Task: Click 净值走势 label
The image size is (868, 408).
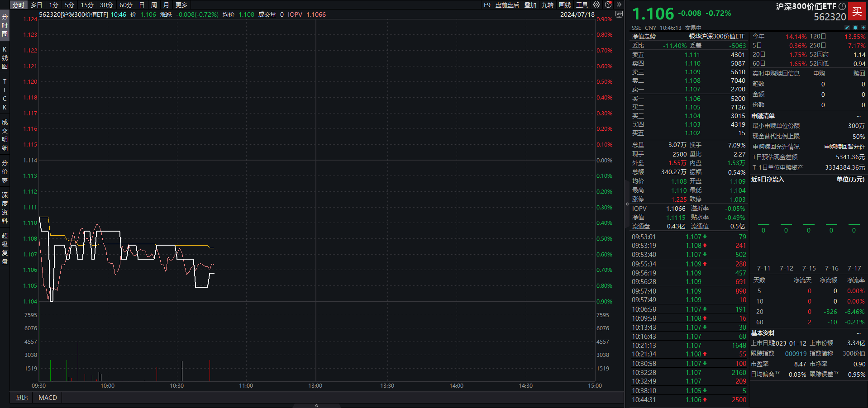Action: point(644,36)
